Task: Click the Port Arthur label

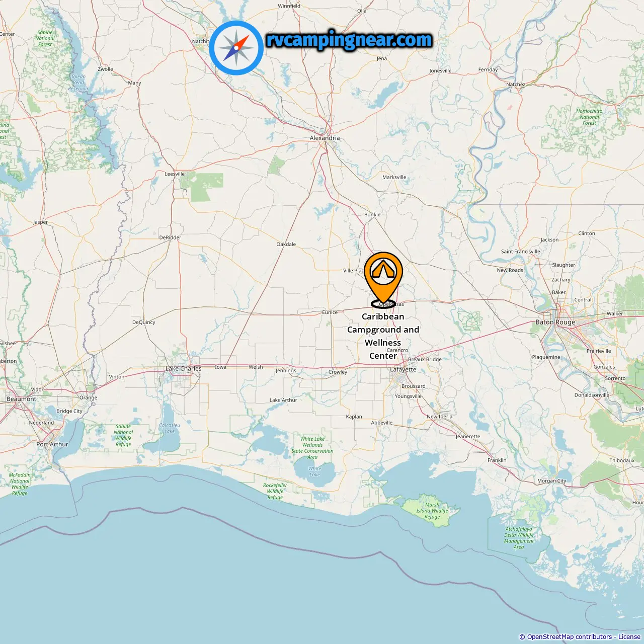Action: pyautogui.click(x=52, y=444)
